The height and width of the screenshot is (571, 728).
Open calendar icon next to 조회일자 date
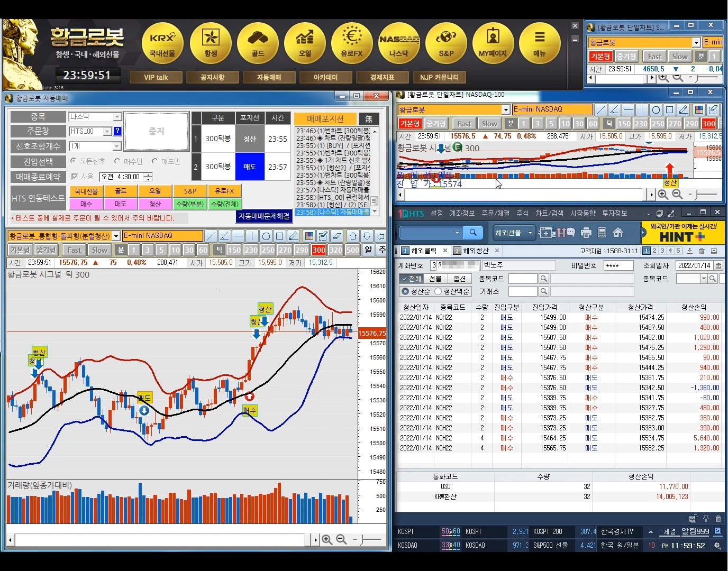pos(718,265)
